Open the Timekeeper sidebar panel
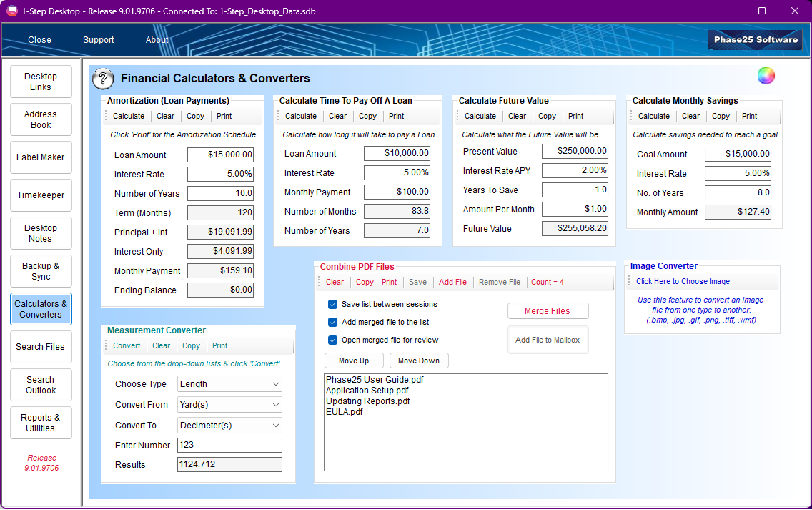Image resolution: width=812 pixels, height=510 pixels. (x=41, y=195)
